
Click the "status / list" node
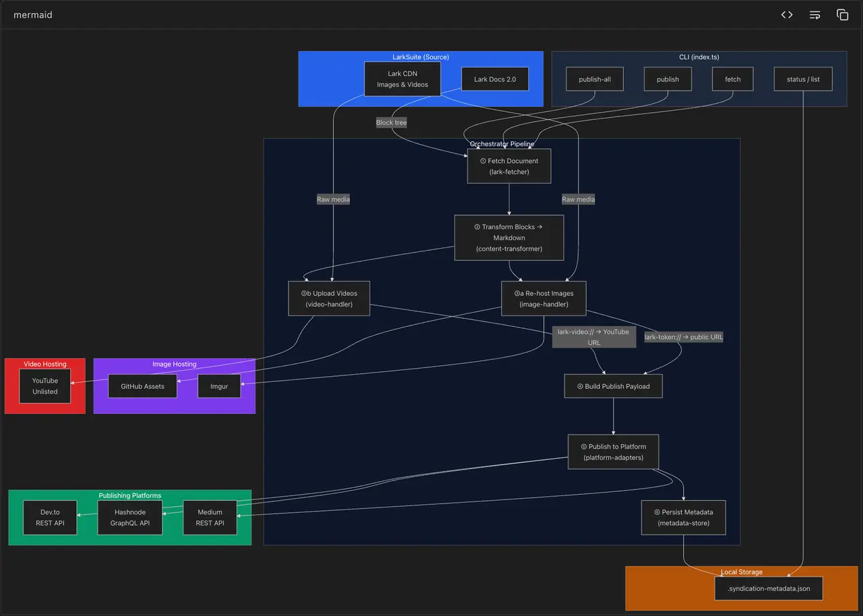pos(802,79)
